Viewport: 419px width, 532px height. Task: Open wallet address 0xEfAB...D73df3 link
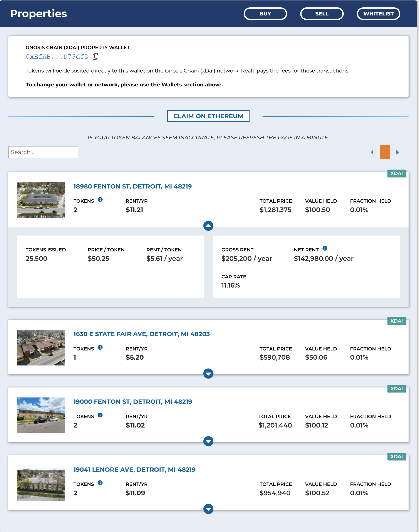tap(57, 57)
